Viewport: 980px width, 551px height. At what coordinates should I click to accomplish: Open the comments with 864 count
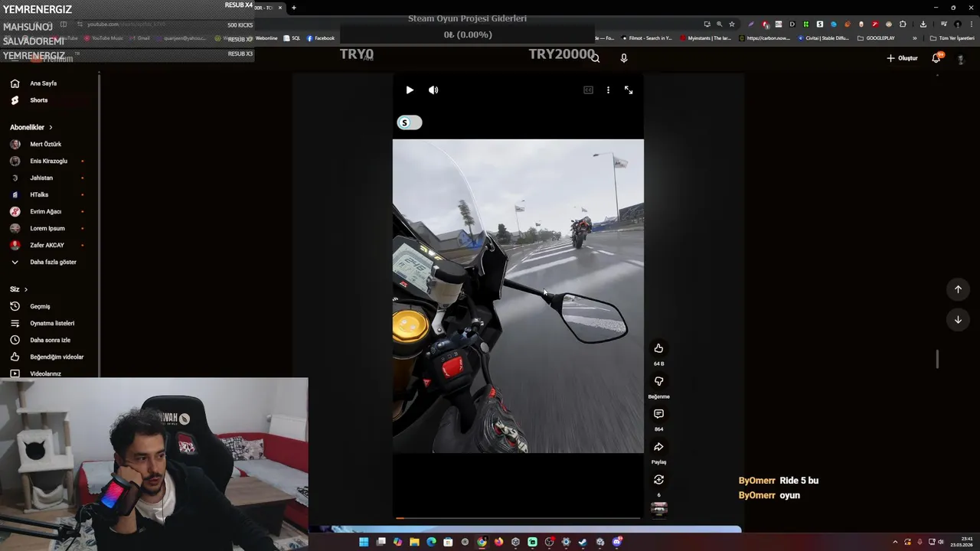658,414
